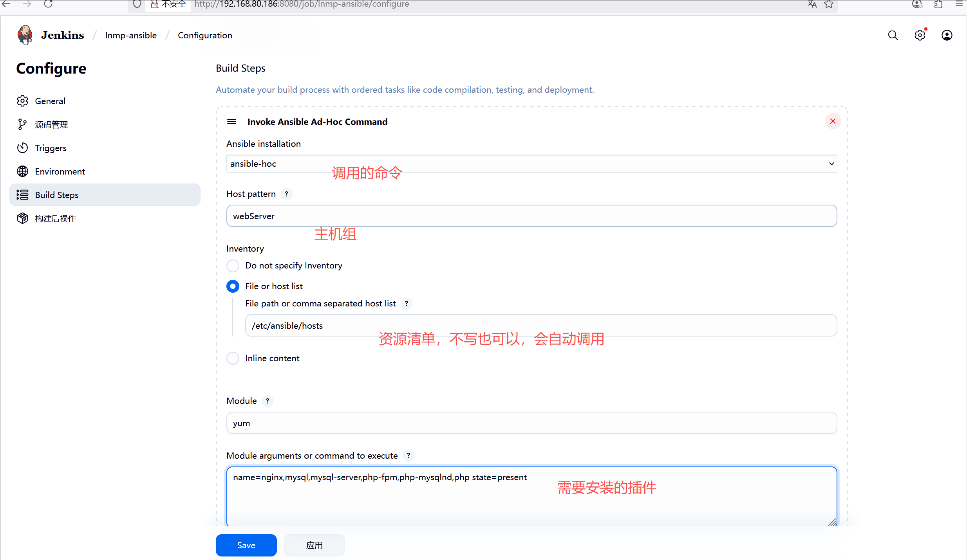Go to Triggers section in sidebar
This screenshot has height=560, width=967.
pos(105,148)
